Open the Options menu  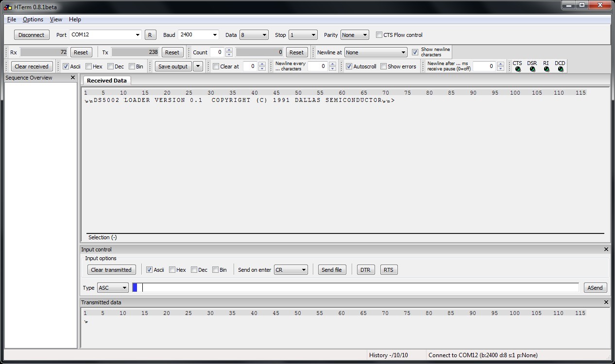(x=33, y=19)
